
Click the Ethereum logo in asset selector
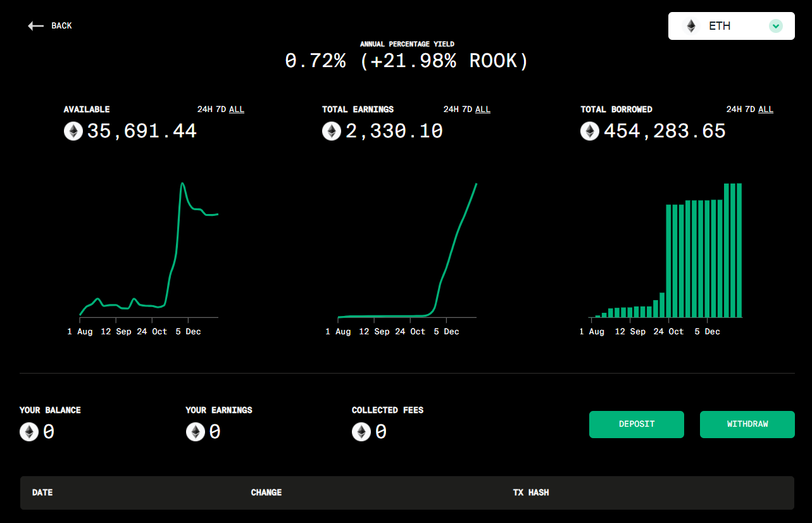click(691, 26)
